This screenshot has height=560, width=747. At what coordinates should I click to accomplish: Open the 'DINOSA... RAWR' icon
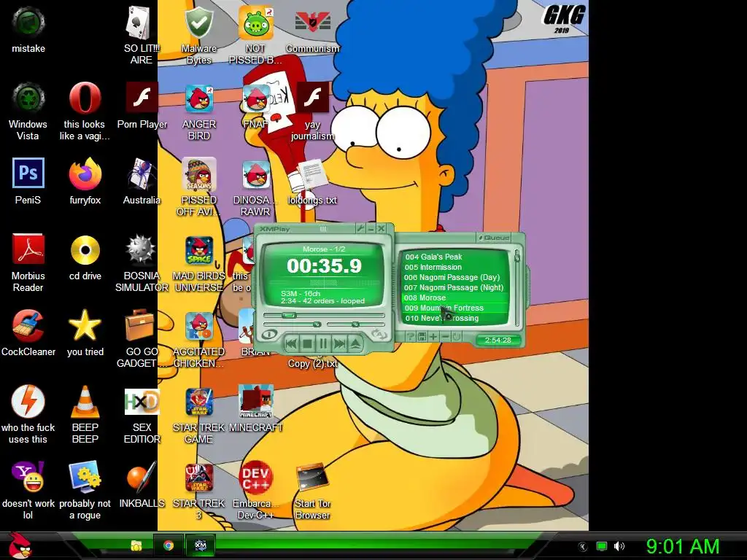(255, 187)
